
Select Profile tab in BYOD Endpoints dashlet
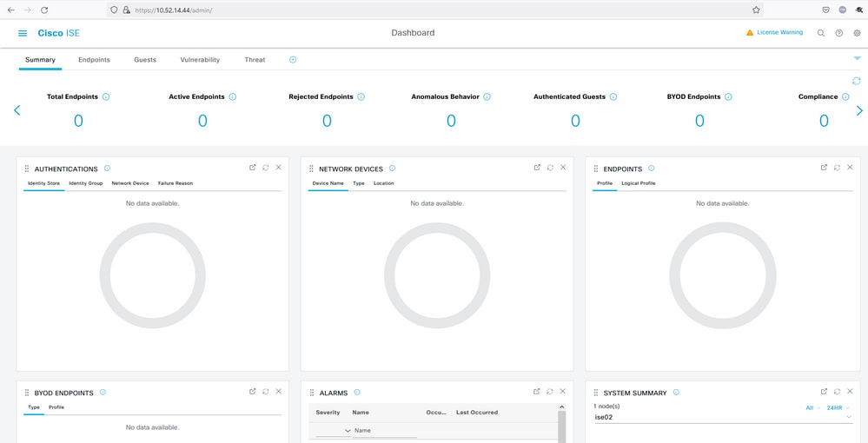tap(56, 407)
